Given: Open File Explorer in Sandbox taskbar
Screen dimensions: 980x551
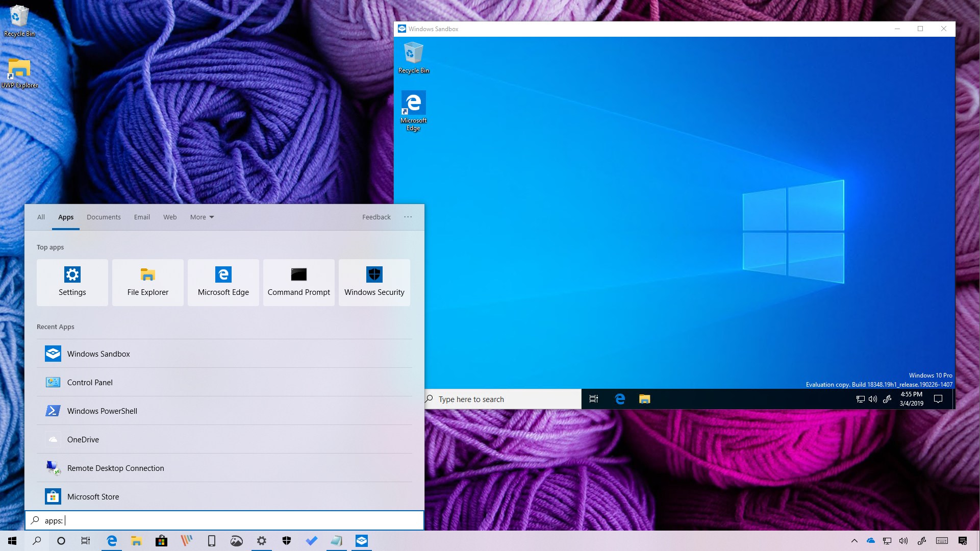Looking at the screenshot, I should click(x=644, y=399).
